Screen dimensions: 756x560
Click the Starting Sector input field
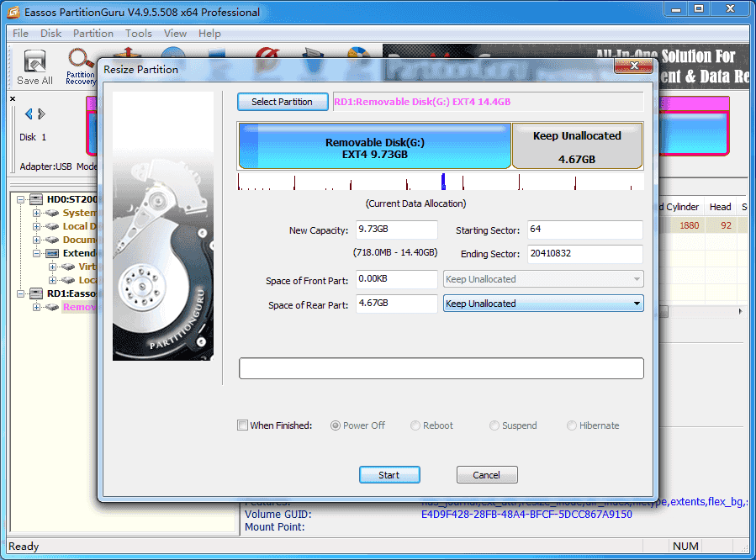(584, 230)
